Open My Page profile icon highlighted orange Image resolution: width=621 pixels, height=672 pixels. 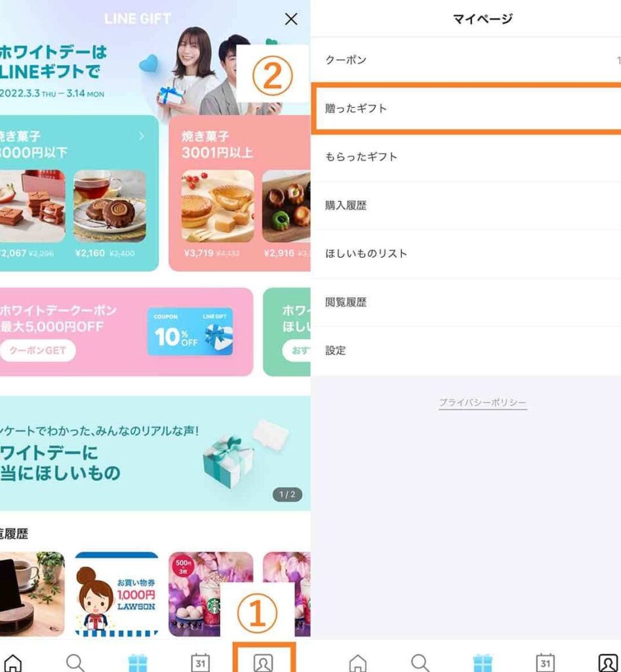click(x=264, y=663)
